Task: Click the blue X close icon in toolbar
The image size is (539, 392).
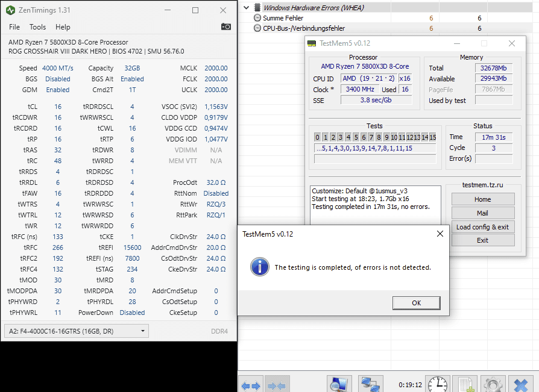Action: coord(520,385)
